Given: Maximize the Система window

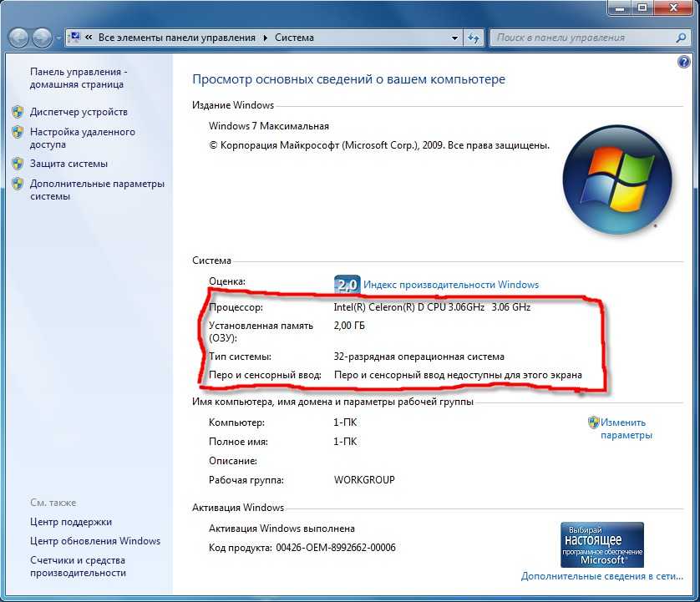Looking at the screenshot, I should tap(642, 8).
